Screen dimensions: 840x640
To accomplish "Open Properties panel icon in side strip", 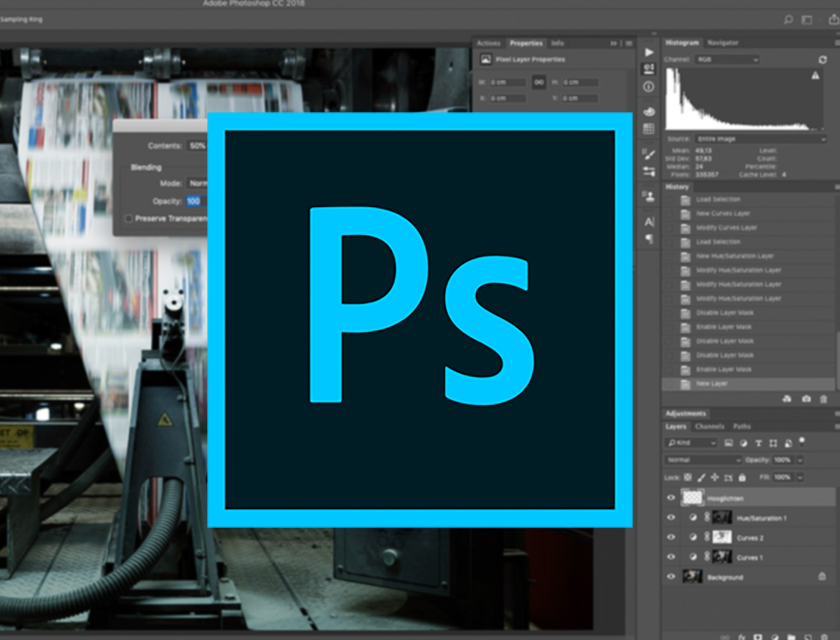I will coord(649,69).
